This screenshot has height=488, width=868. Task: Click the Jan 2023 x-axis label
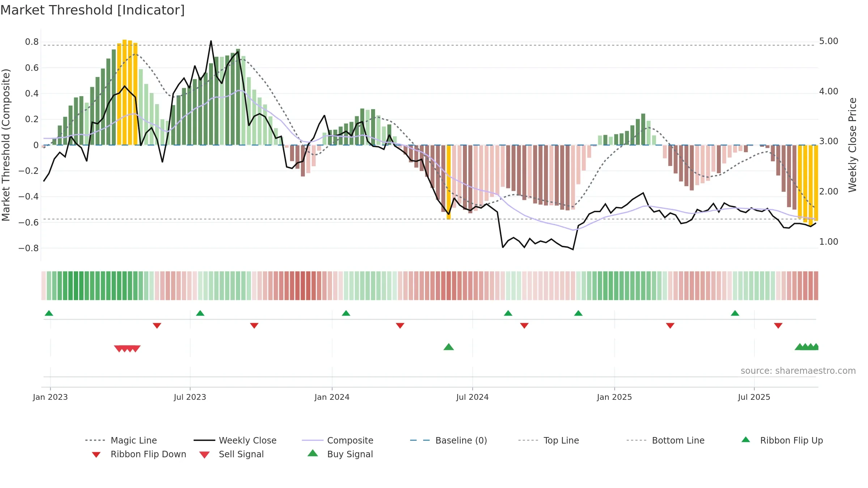click(x=50, y=397)
